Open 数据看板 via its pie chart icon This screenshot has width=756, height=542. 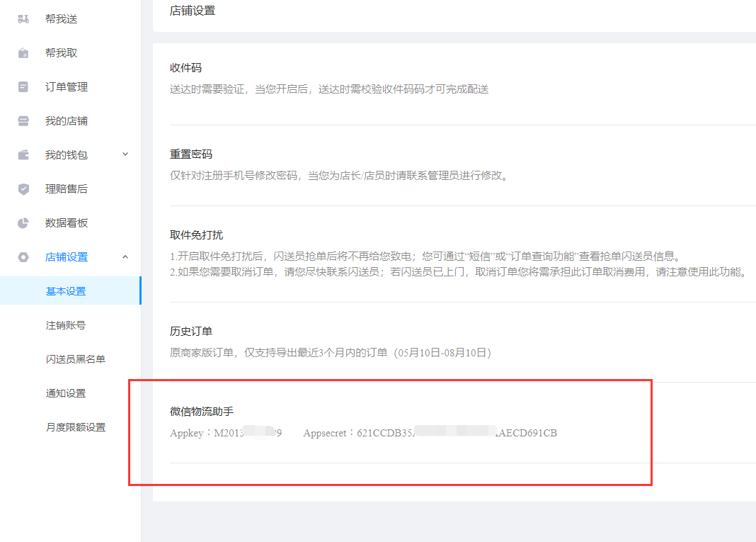coord(23,223)
